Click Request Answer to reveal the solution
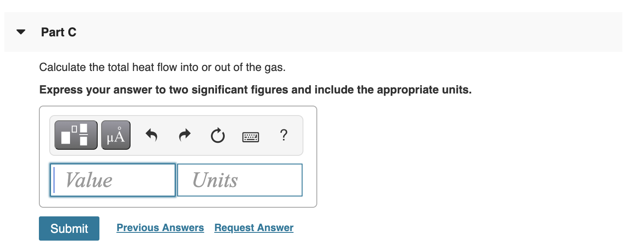 (254, 228)
